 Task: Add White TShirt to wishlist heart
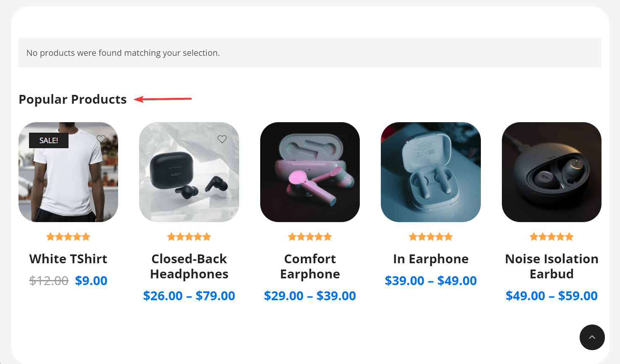point(101,139)
